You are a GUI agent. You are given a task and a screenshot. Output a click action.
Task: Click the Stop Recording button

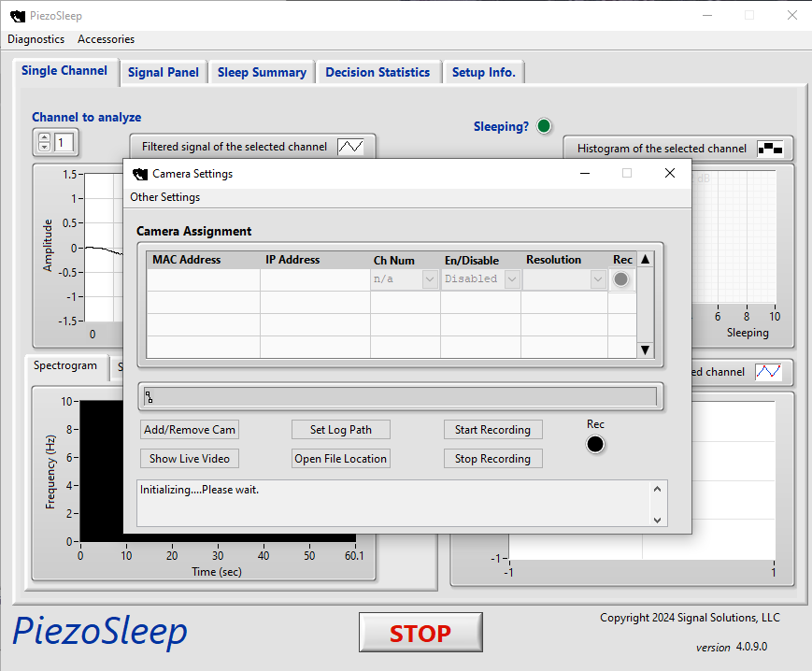[493, 459]
